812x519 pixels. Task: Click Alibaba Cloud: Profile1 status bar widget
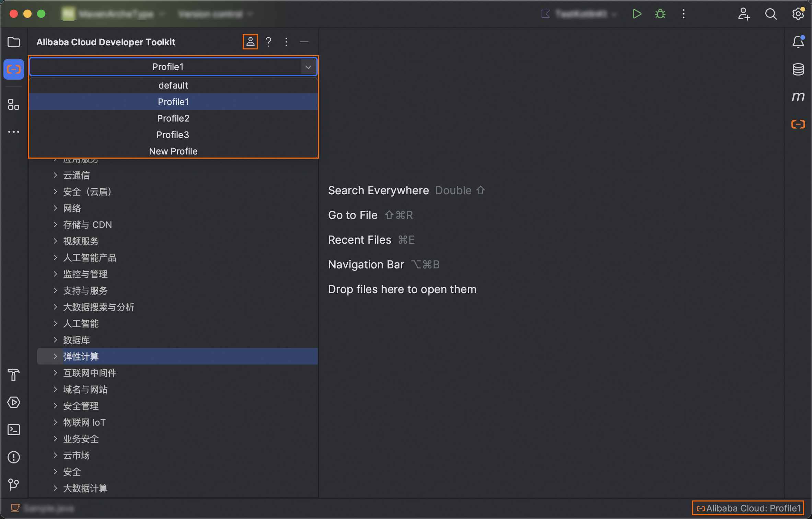[x=748, y=508]
